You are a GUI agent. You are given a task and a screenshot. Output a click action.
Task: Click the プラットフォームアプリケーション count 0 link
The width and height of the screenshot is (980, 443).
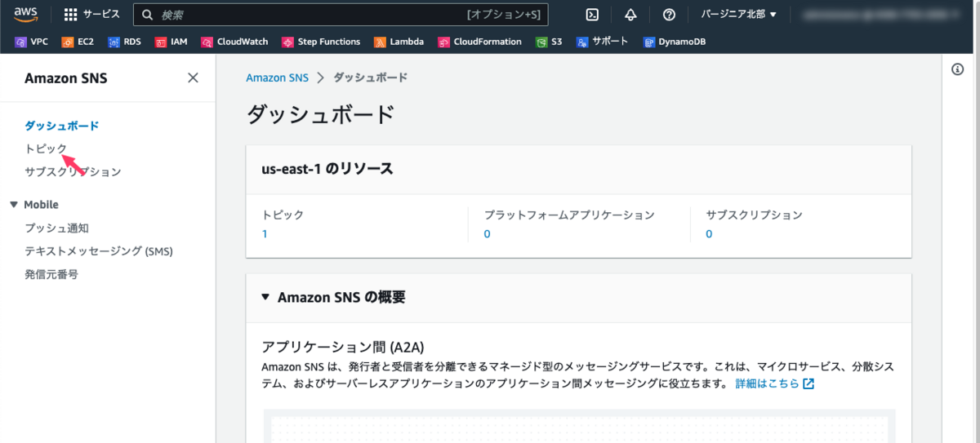tap(488, 234)
